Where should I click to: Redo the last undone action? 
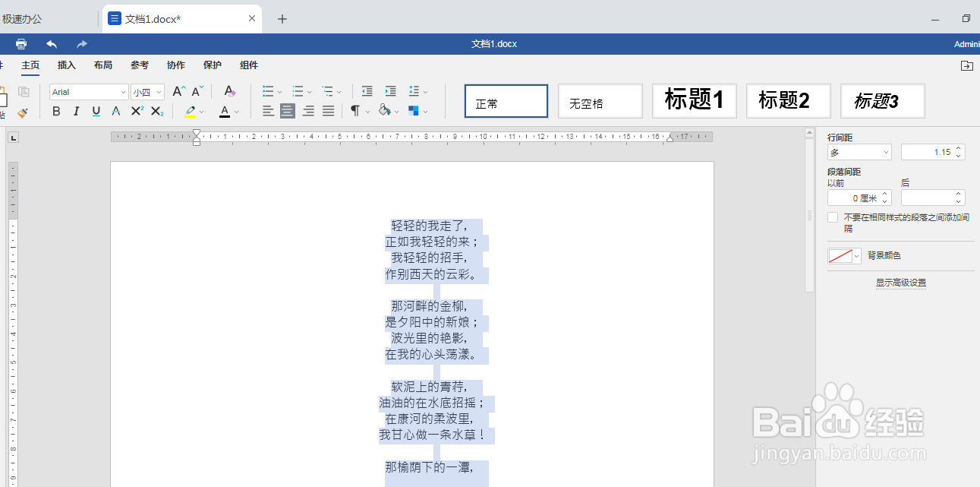click(x=81, y=44)
